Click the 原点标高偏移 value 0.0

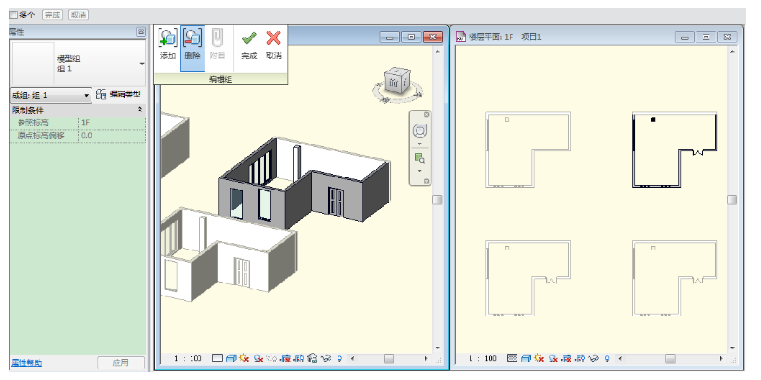(112, 135)
